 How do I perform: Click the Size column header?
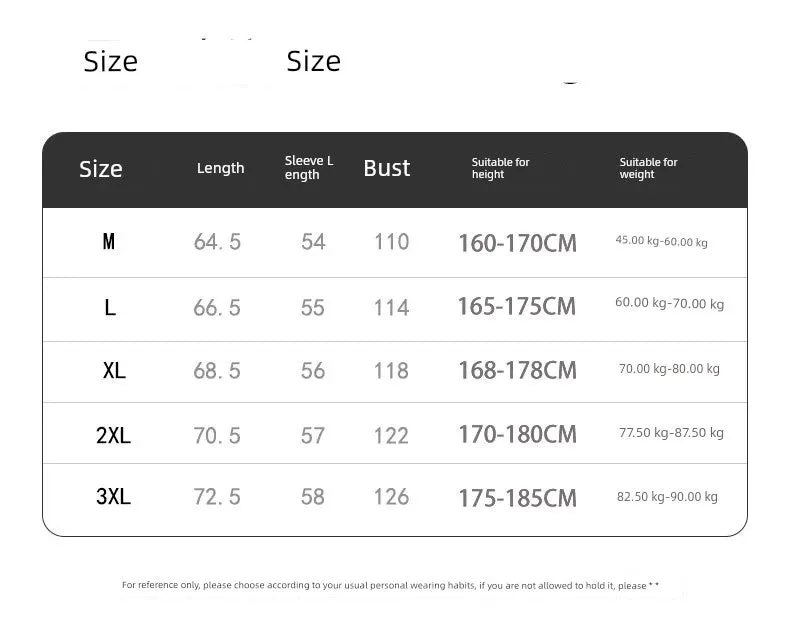pos(101,169)
